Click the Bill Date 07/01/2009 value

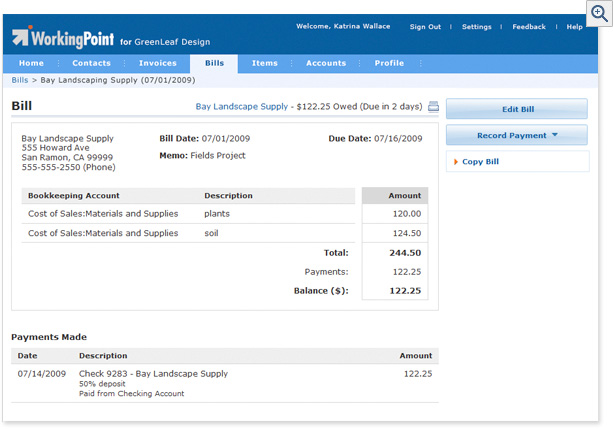click(226, 138)
